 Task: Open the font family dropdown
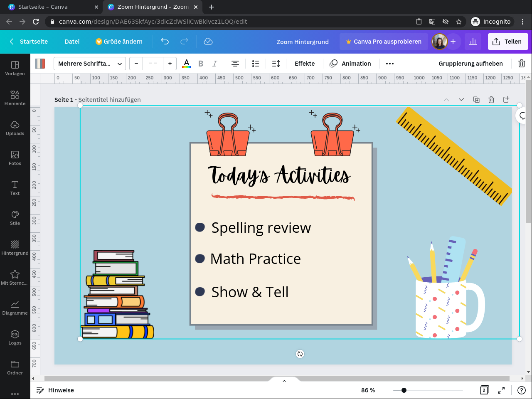[x=90, y=64]
